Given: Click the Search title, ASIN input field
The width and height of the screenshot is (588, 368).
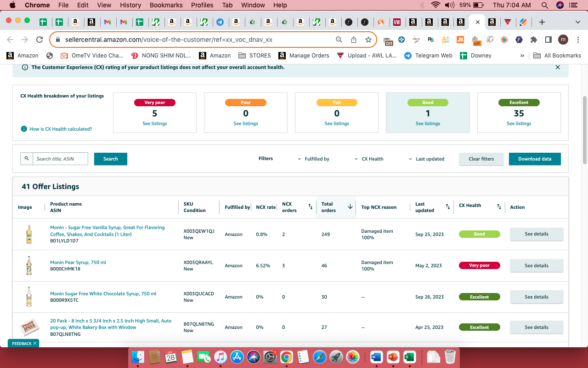Looking at the screenshot, I should point(60,159).
